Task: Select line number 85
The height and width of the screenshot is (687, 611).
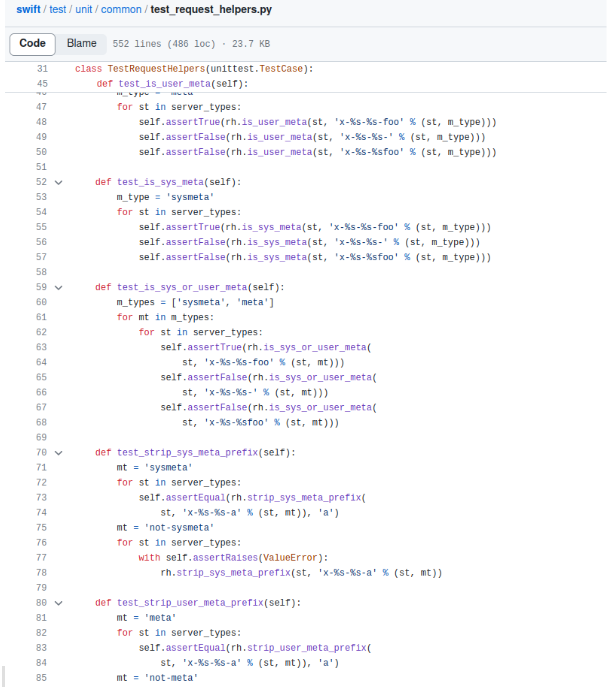Action: [41, 677]
